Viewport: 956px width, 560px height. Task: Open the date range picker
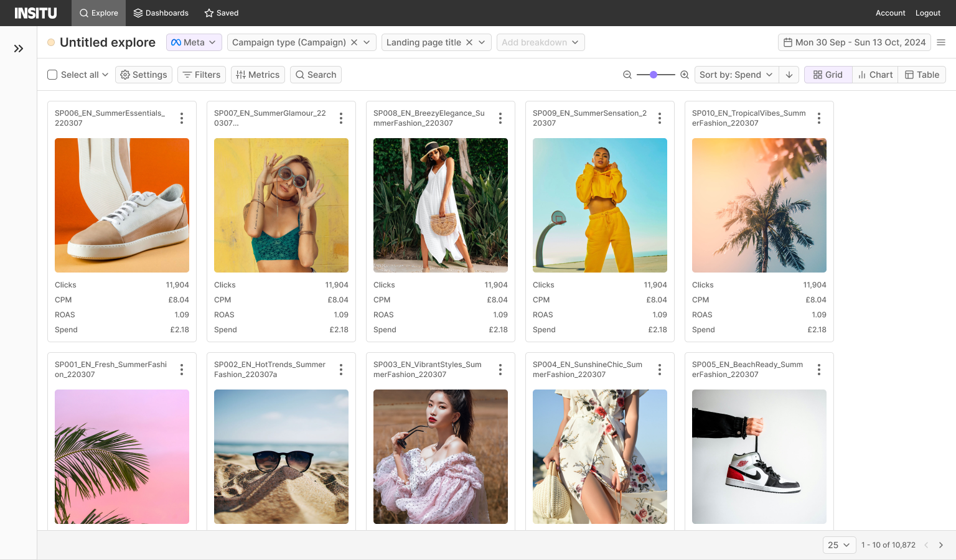click(x=854, y=42)
